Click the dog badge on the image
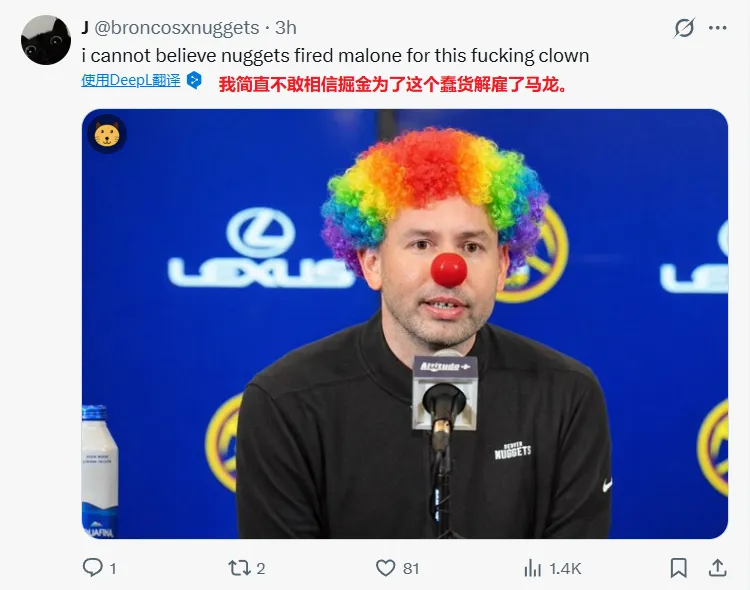The image size is (750, 590). 107,134
